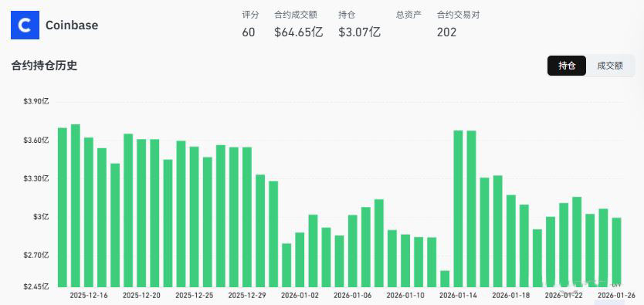Click the 2026-01-22 date label

[564, 296]
